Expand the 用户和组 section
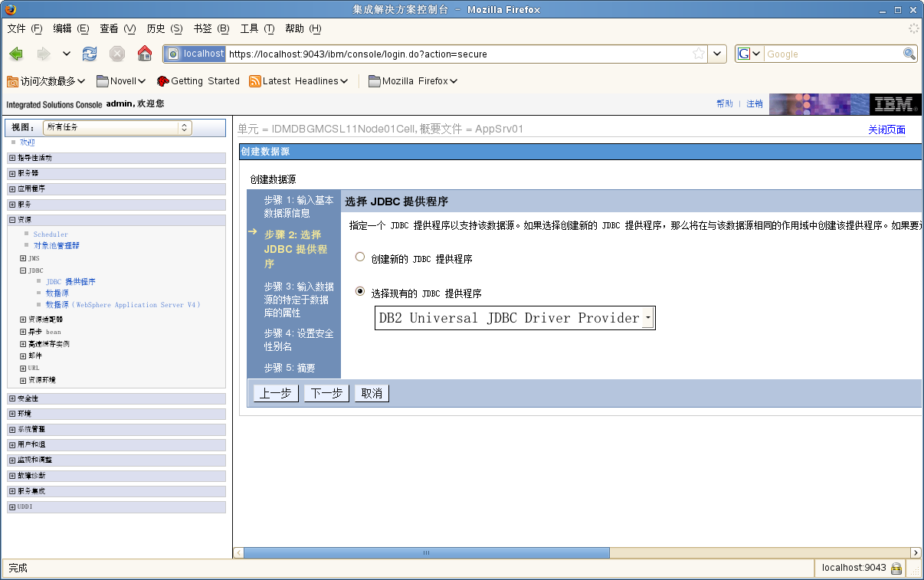The height and width of the screenshot is (580, 924). [12, 444]
